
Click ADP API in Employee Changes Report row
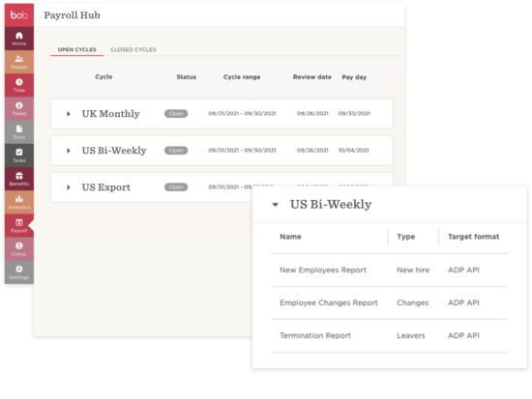463,302
